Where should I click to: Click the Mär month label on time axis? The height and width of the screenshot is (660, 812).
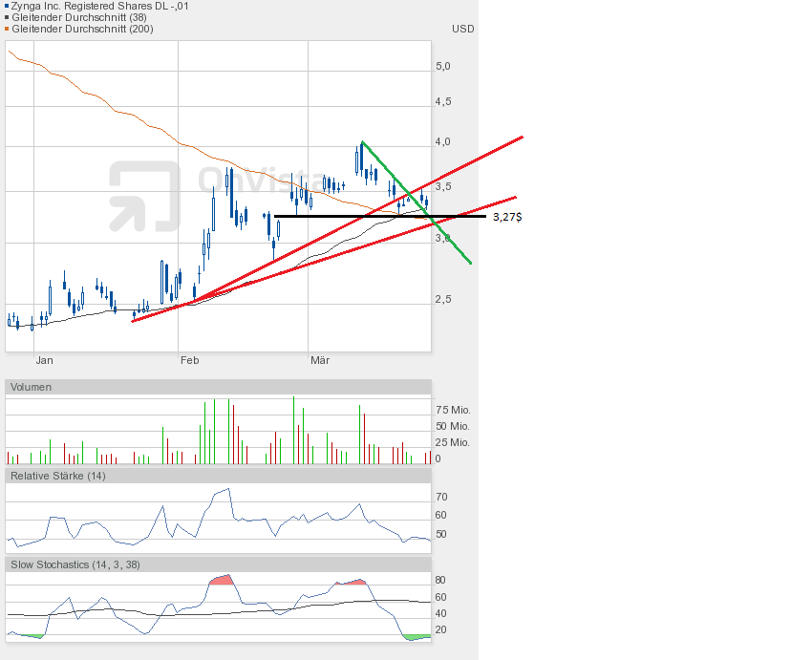[x=320, y=360]
